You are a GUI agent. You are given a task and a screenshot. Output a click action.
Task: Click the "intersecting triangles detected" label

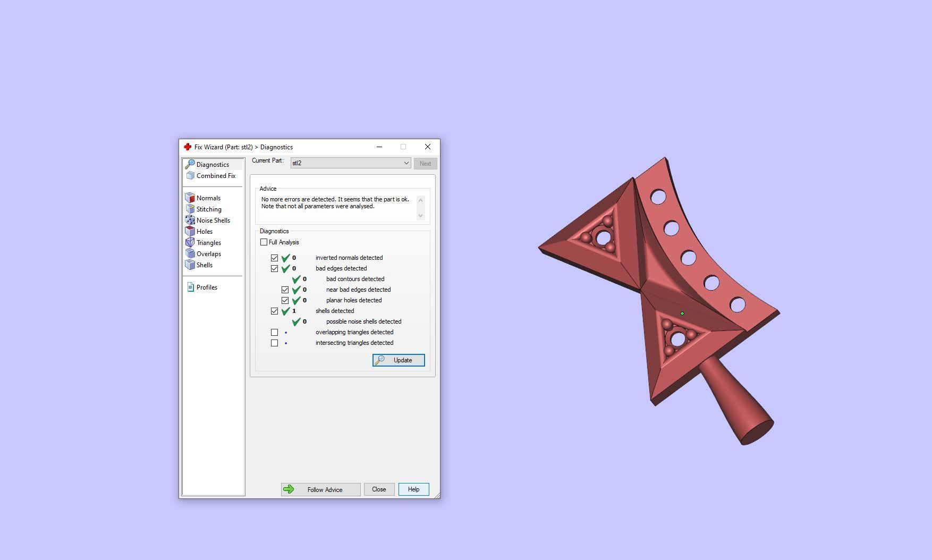[x=354, y=343]
